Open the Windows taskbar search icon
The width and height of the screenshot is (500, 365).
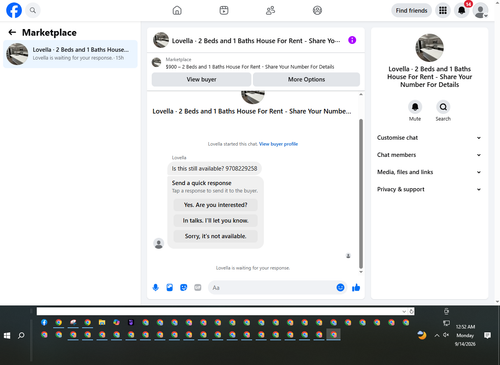coord(21,336)
